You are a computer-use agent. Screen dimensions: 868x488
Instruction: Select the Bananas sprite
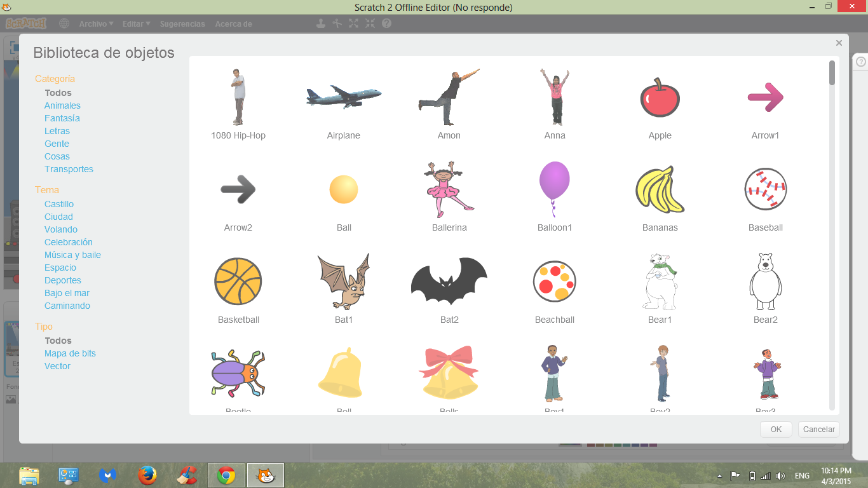660,189
